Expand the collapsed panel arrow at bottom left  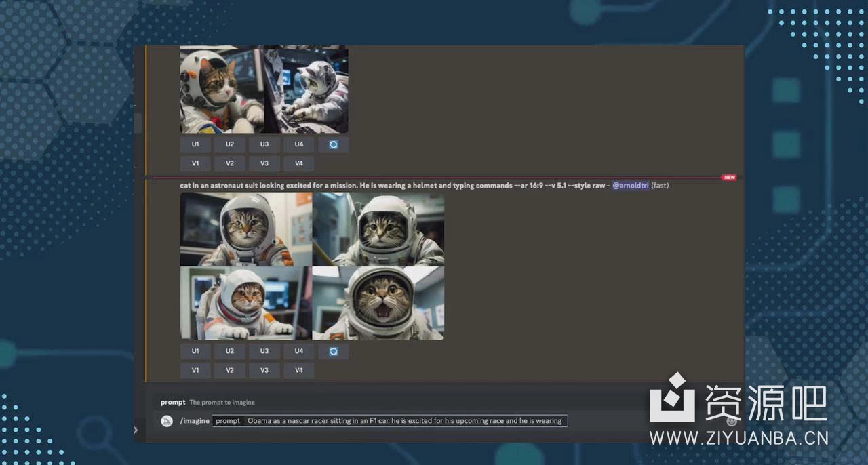coord(136,430)
